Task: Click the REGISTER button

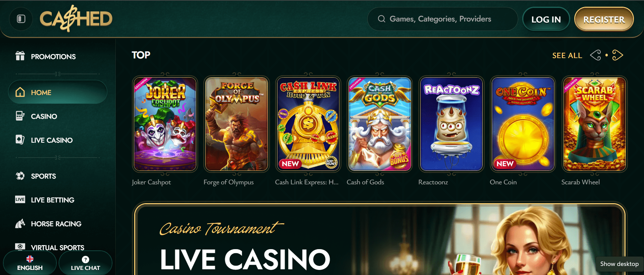Action: (604, 19)
